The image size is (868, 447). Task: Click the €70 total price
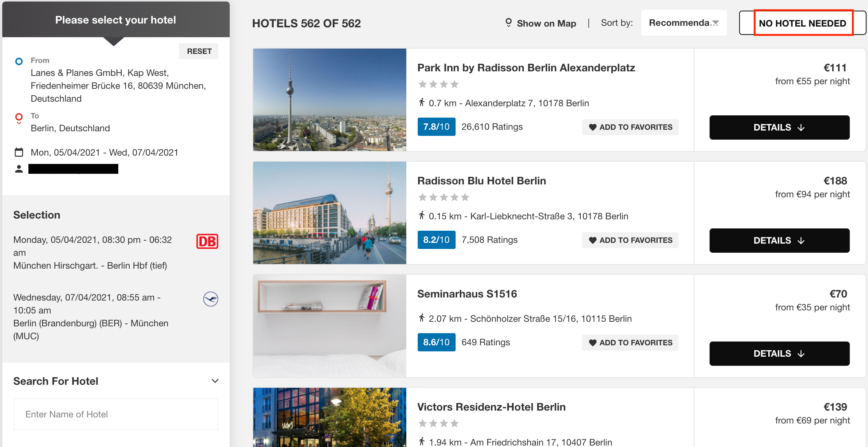tap(838, 294)
